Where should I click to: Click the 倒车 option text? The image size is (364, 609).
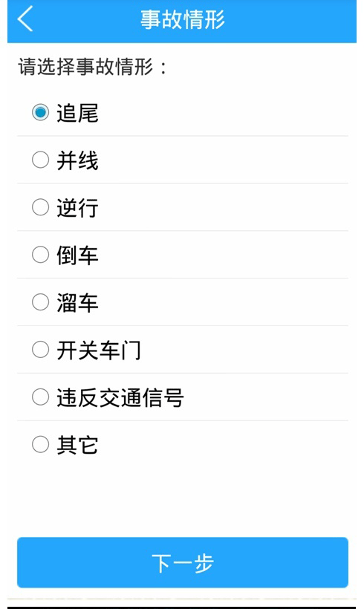pyautogui.click(x=77, y=255)
